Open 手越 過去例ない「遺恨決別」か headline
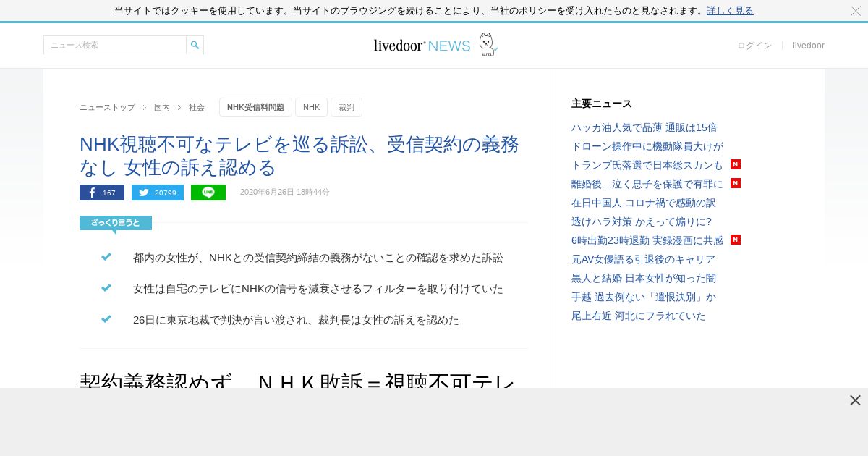868x456 pixels. (x=644, y=297)
